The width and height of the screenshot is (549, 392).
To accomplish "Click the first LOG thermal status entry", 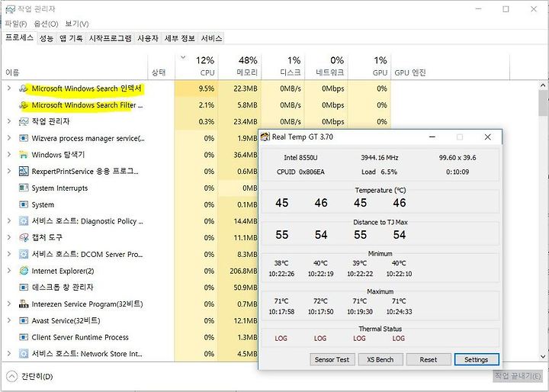I will [x=281, y=339].
